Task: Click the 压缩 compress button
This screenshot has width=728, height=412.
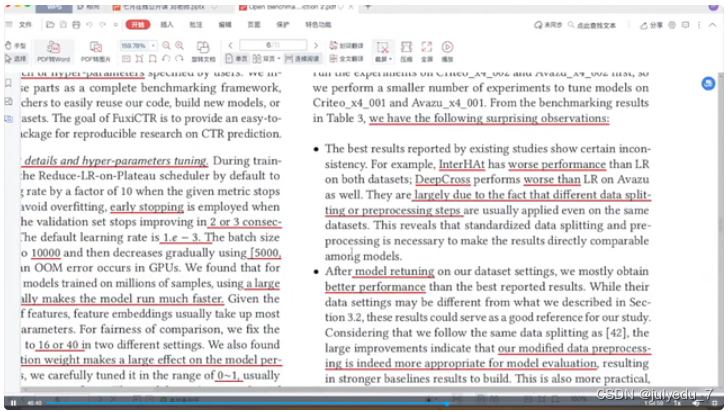Action: click(x=406, y=52)
